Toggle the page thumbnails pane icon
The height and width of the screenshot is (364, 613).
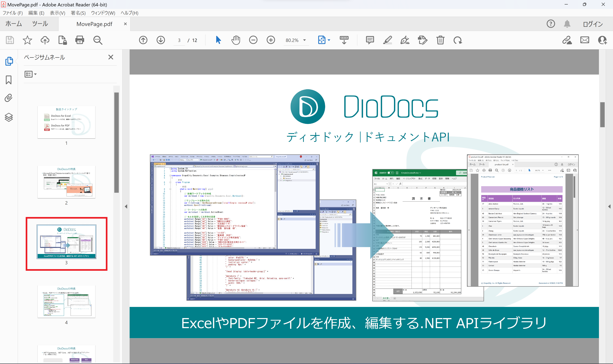[9, 61]
